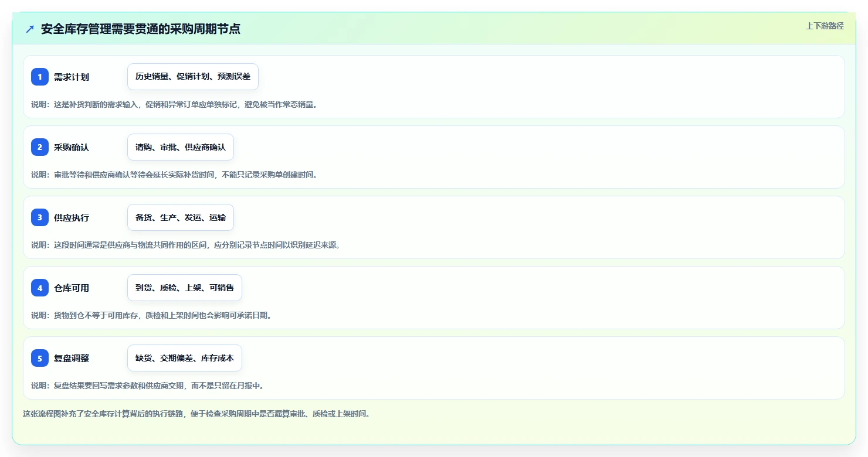This screenshot has width=868, height=457.
Task: Click the number 1 step badge
Action: point(40,77)
